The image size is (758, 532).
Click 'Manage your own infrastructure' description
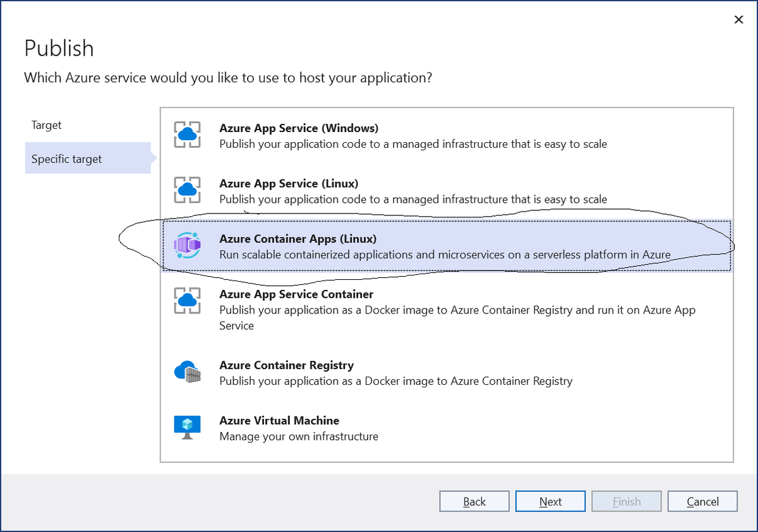click(299, 437)
